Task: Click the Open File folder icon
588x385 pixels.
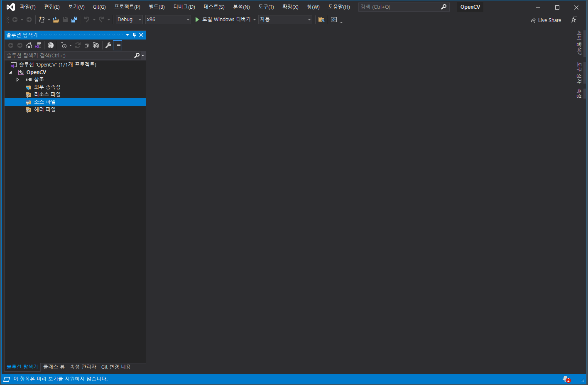Action: point(56,20)
